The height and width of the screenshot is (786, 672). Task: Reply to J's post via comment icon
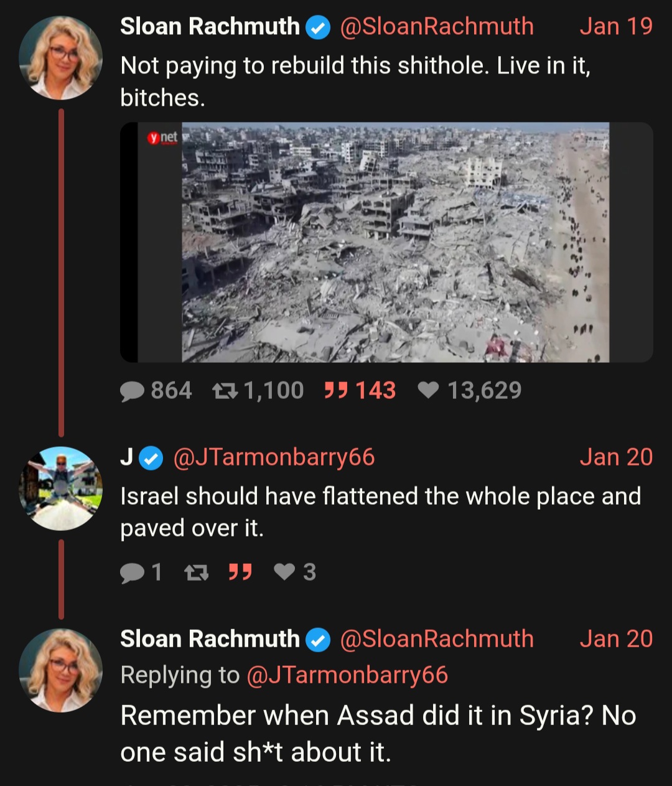point(141,572)
